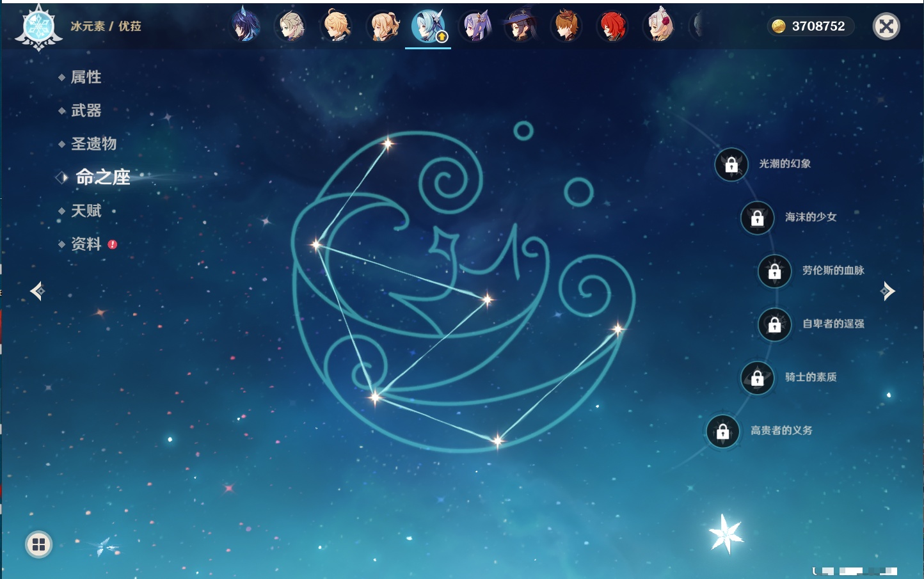The height and width of the screenshot is (579, 924).
Task: Select the 骑士的素质 constellation label
Action: 811,377
